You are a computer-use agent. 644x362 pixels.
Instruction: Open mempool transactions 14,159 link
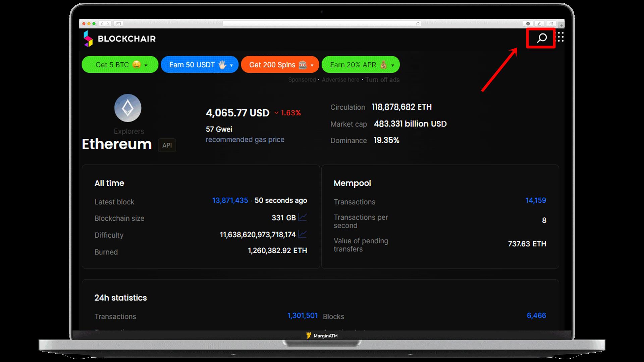[x=536, y=200]
